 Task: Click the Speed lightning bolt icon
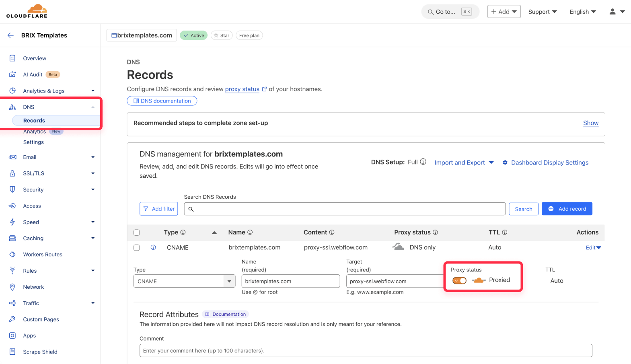coord(12,222)
